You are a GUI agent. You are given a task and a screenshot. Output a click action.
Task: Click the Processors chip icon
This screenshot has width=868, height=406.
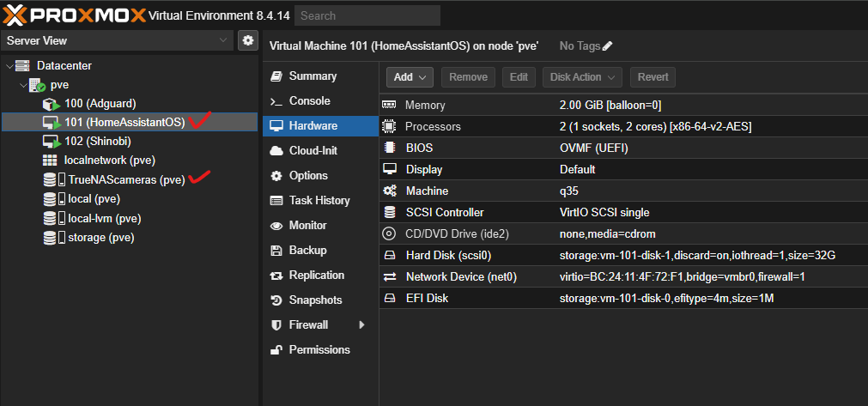(x=389, y=126)
